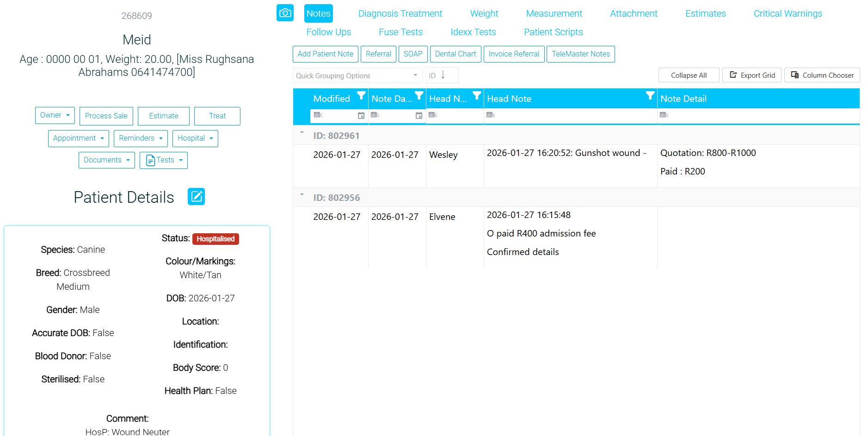The width and height of the screenshot is (868, 436).
Task: Open the Patient Details edit icon
Action: click(x=196, y=197)
